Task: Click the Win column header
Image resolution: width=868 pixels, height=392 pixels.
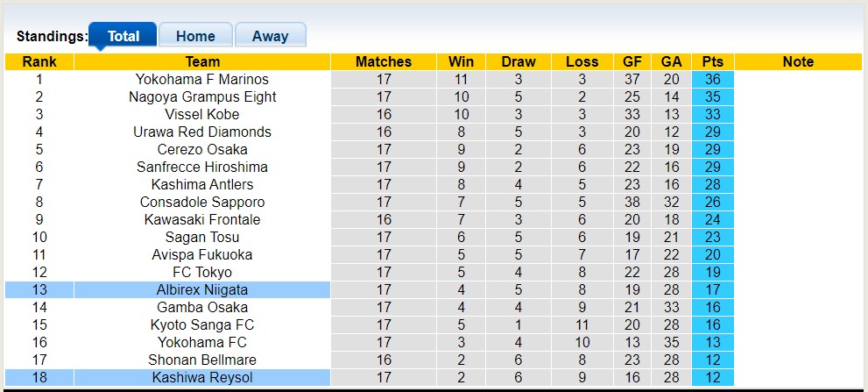Action: click(461, 61)
